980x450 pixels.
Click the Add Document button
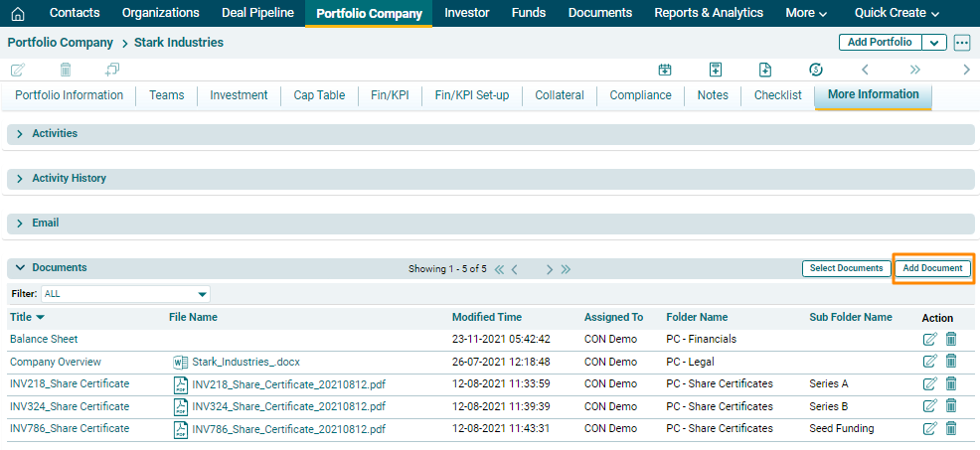click(x=931, y=269)
